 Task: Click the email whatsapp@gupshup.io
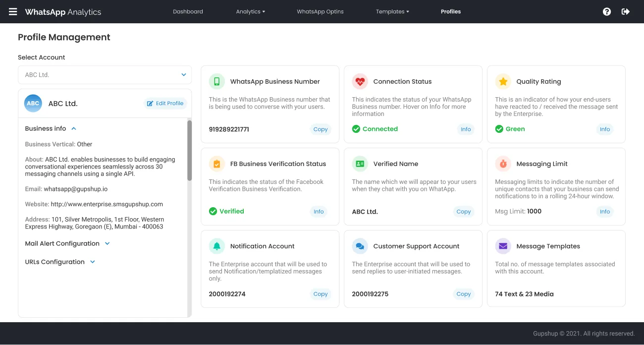[x=75, y=189]
